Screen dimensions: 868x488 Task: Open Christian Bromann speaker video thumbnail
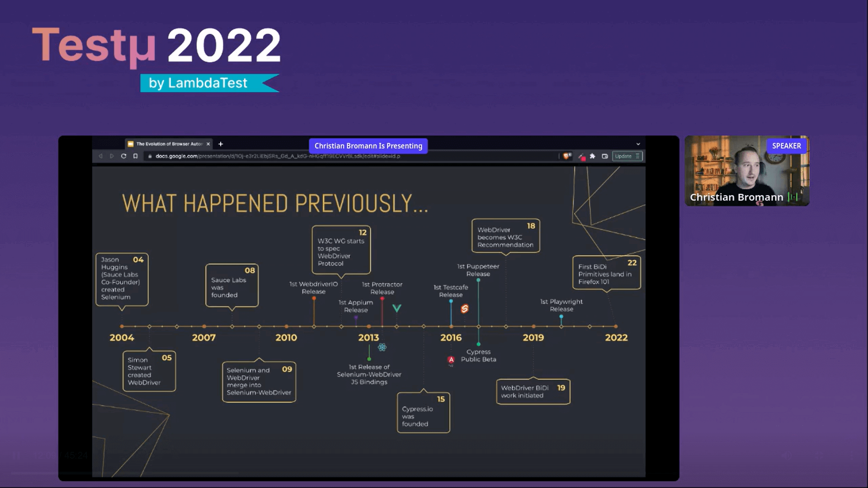click(x=747, y=171)
